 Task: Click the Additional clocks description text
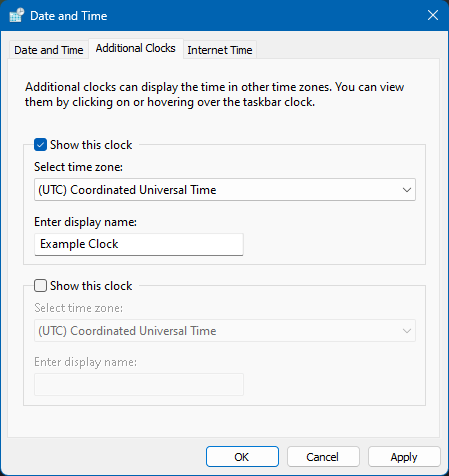tap(214, 94)
